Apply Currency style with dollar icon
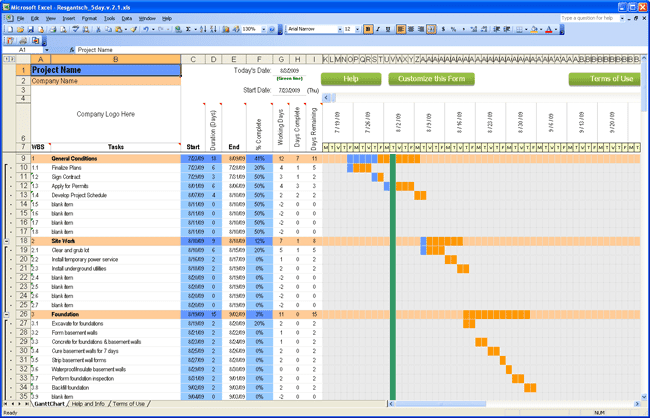The image size is (650, 418). click(443, 29)
